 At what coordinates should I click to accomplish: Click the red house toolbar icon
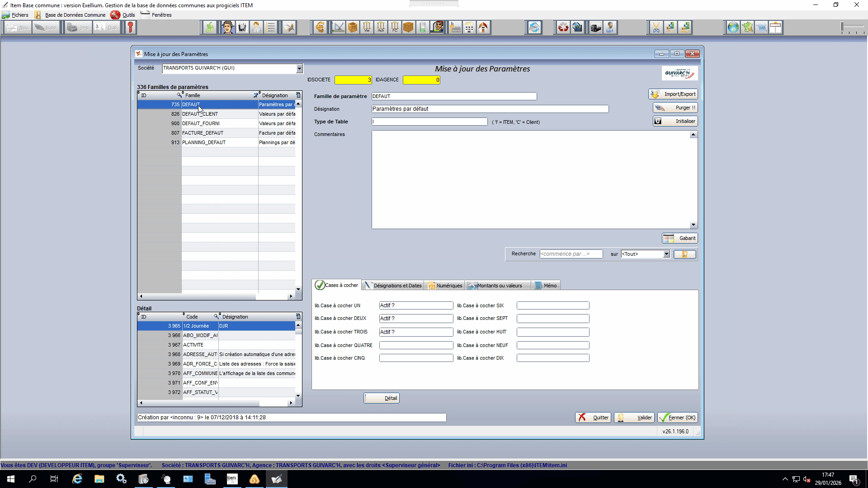483,28
